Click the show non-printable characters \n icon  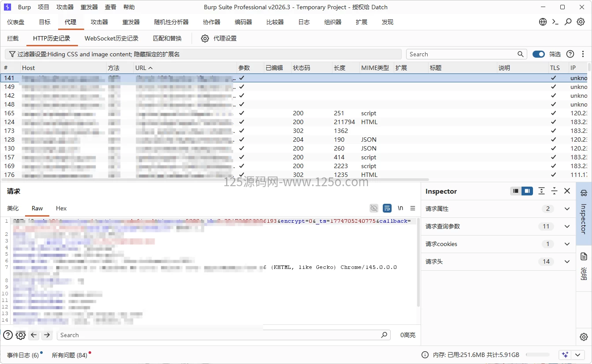click(x=400, y=208)
